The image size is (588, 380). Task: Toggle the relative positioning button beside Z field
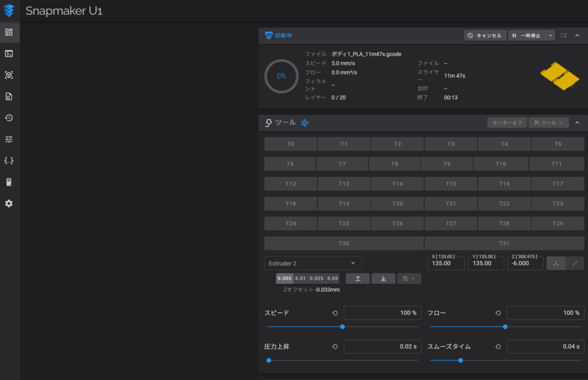(574, 263)
